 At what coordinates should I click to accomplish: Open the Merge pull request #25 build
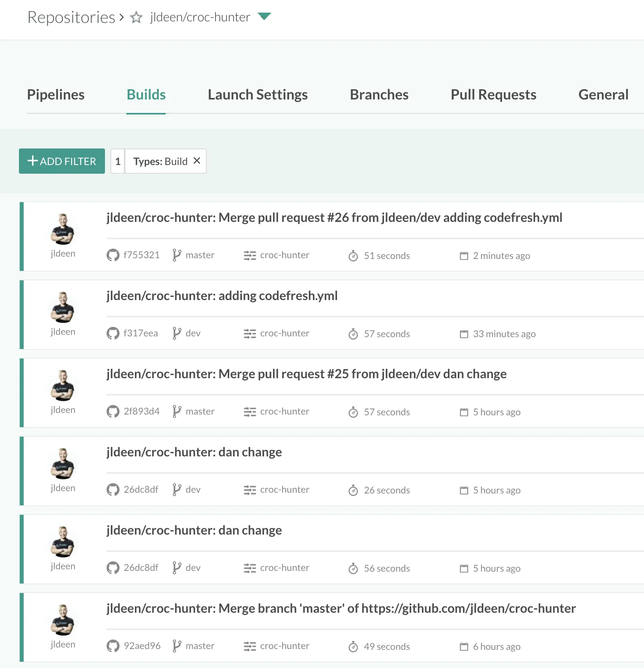306,374
